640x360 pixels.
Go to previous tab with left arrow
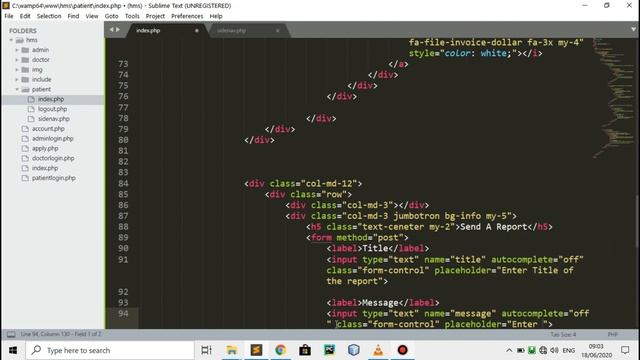point(111,29)
